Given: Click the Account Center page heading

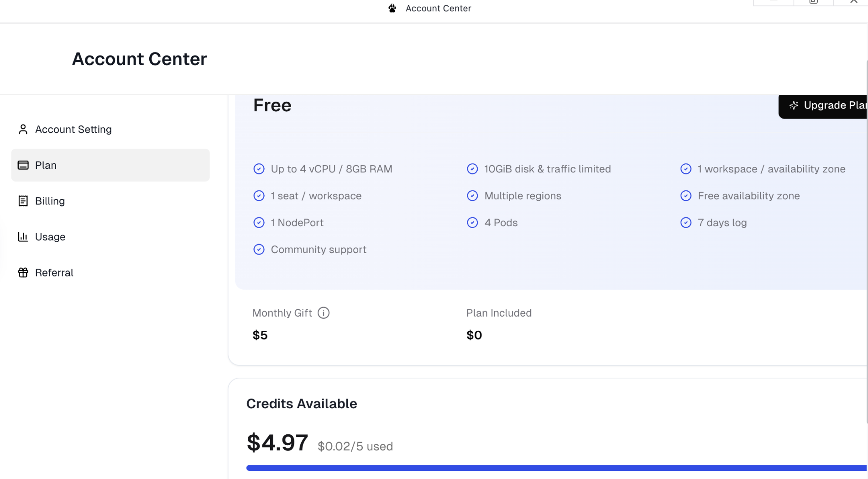Looking at the screenshot, I should [139, 59].
